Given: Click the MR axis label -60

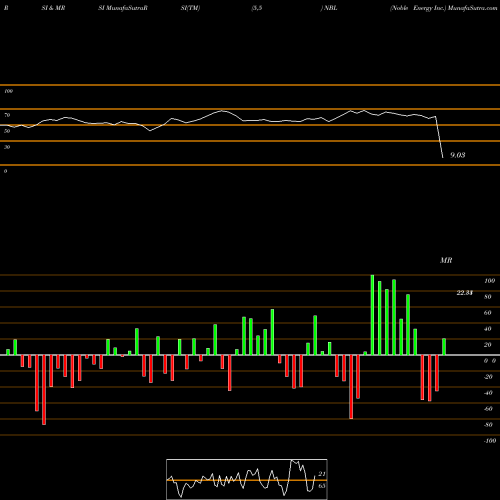Looking at the screenshot, I should 488,409.
